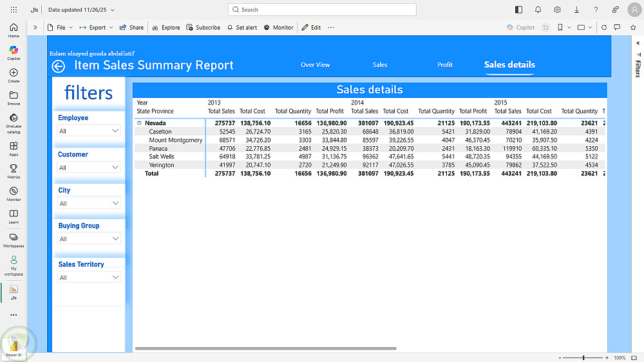Expand the Buying Group dropdown
Image resolution: width=644 pixels, height=362 pixels.
89,239
